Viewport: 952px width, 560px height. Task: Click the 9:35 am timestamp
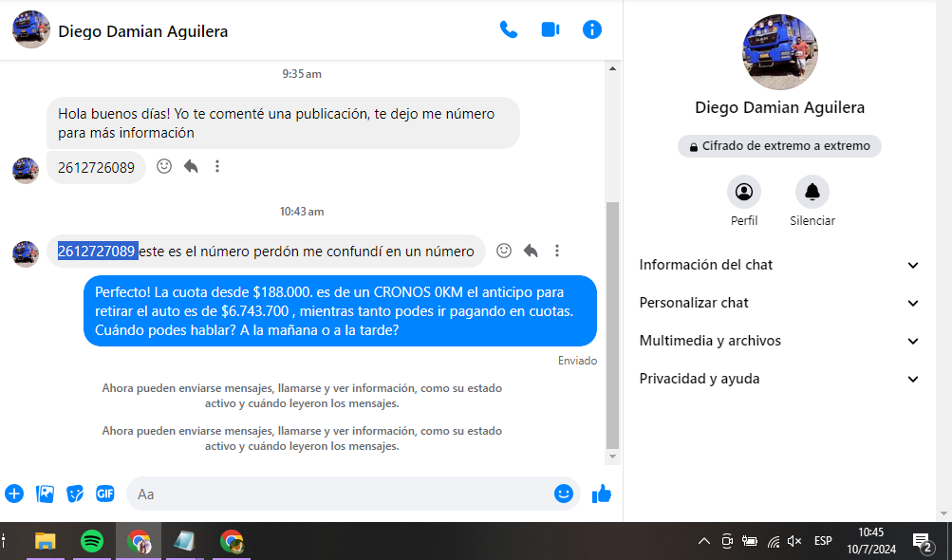pos(302,73)
